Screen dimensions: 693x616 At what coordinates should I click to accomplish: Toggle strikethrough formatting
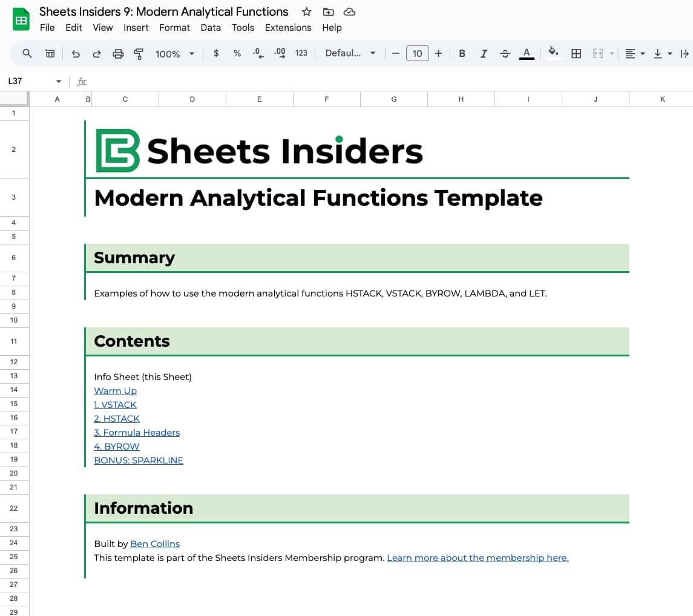[x=505, y=53]
